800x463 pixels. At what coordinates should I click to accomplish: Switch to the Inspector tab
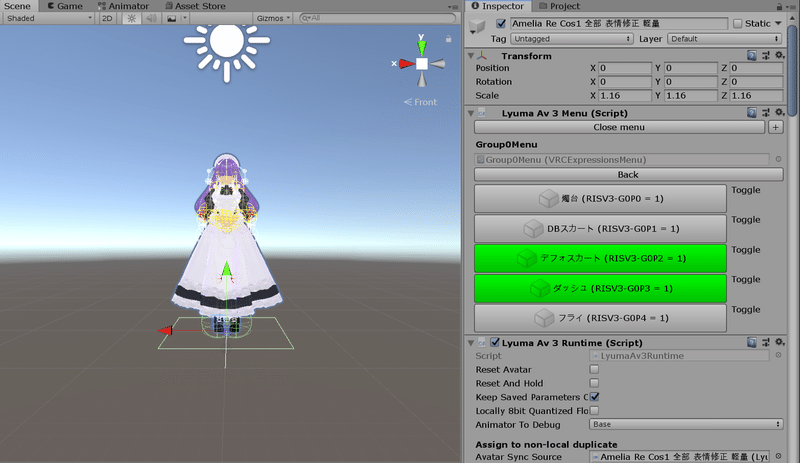[497, 6]
